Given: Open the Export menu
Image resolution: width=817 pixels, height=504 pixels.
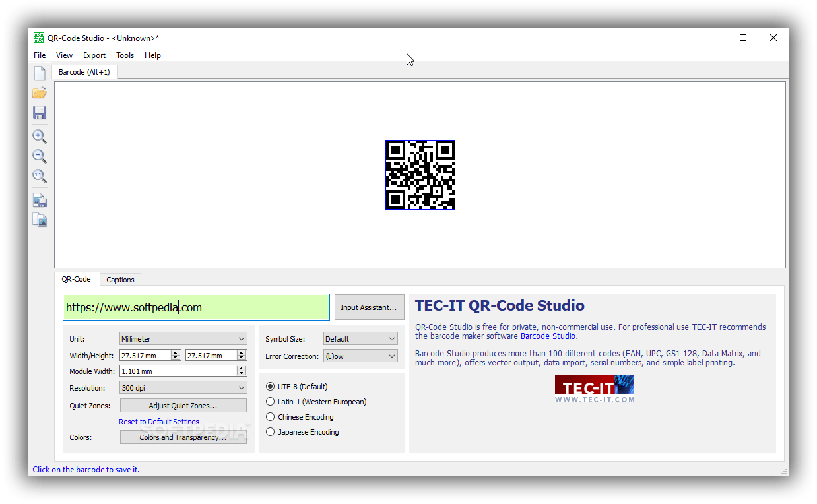Looking at the screenshot, I should pyautogui.click(x=94, y=55).
